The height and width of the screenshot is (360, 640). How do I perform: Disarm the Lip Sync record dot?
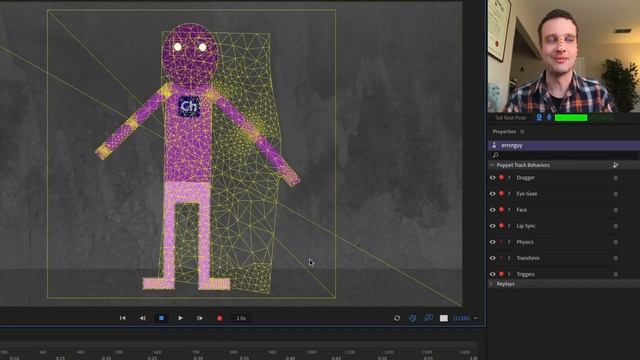(501, 226)
